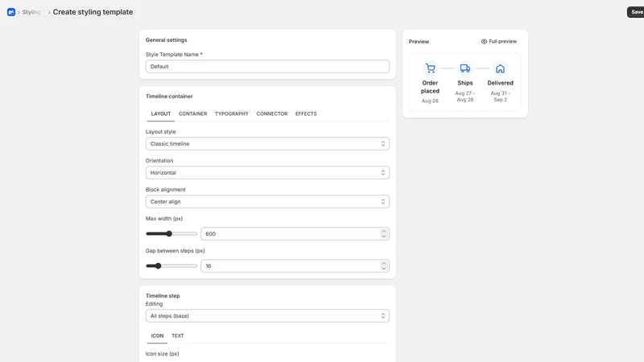Switch to the TYPOGRAPHY tab

tap(232, 113)
